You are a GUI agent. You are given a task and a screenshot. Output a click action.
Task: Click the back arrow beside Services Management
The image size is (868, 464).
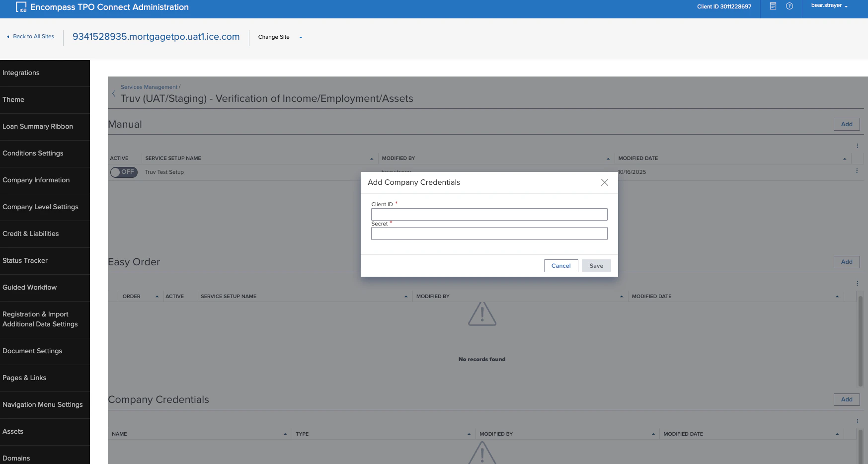(114, 93)
